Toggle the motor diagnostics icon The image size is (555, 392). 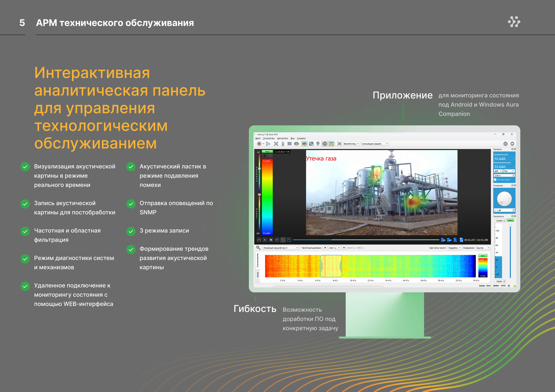pyautogui.click(x=325, y=144)
